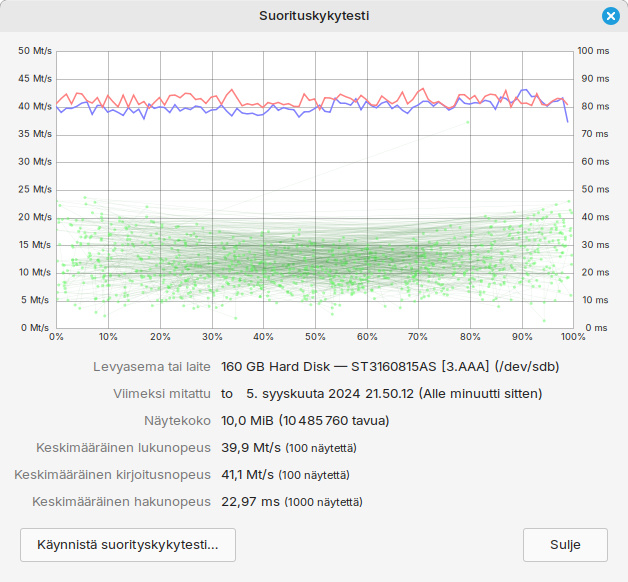Click the 100% label on the horizontal axis

573,337
